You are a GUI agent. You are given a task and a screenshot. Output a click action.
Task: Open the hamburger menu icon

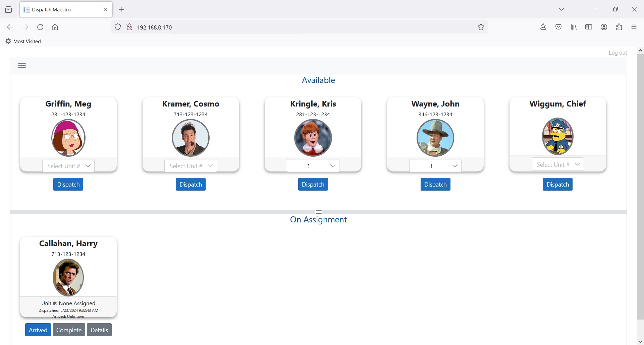[22, 66]
